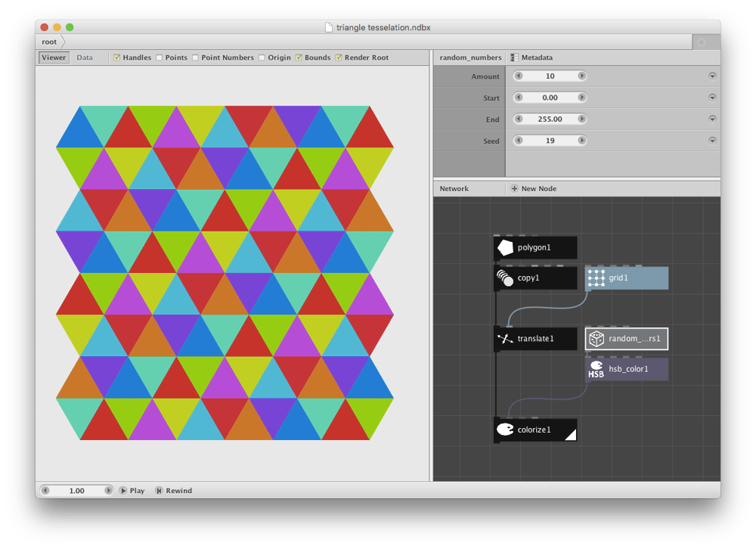
Task: Increase the Amount value with right arrow
Action: point(581,76)
